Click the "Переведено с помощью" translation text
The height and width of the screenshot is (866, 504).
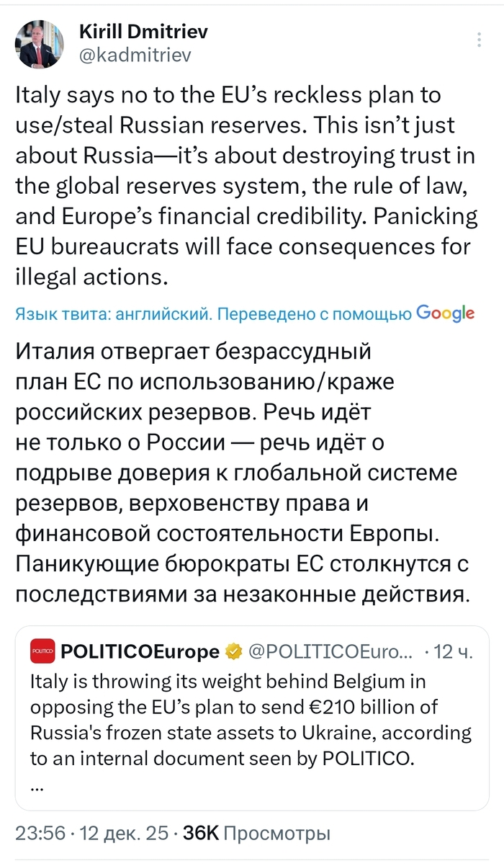(315, 313)
